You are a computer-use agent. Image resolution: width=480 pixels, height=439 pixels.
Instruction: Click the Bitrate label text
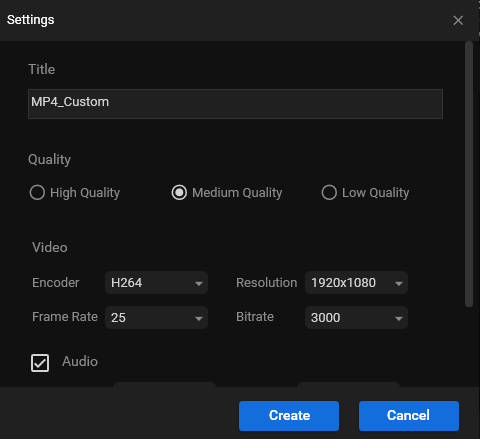255,317
